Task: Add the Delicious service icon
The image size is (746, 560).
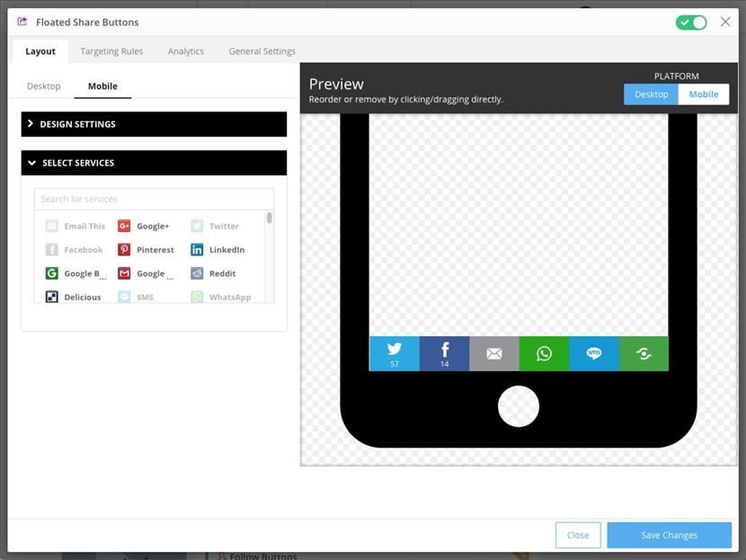Action: coord(51,297)
